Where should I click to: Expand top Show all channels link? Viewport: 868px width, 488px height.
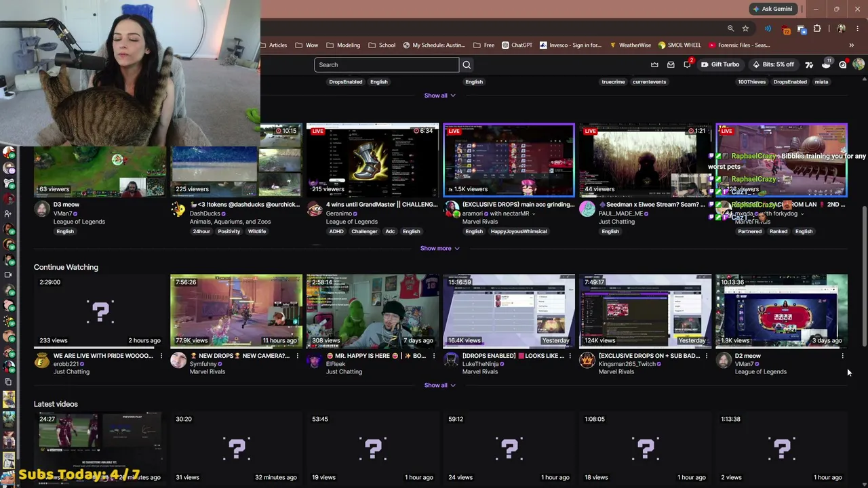[440, 96]
